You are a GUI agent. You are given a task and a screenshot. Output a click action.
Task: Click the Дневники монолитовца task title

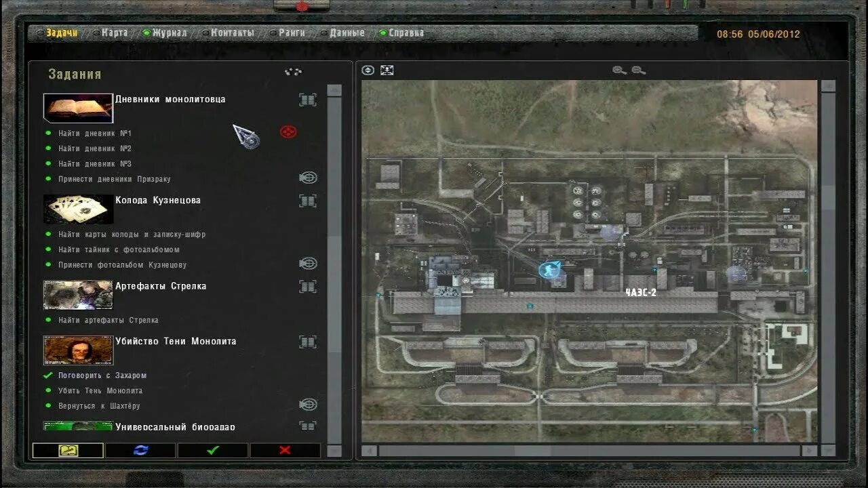pyautogui.click(x=170, y=99)
